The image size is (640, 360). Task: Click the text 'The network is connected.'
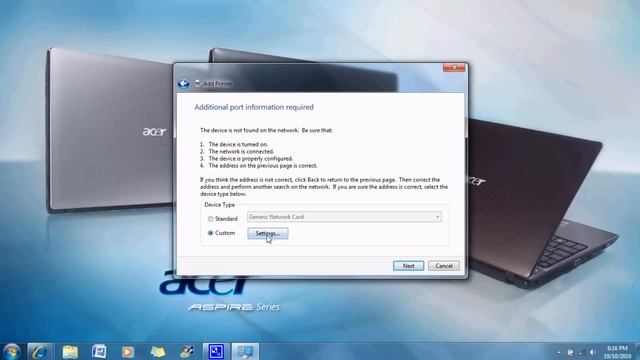click(x=241, y=151)
